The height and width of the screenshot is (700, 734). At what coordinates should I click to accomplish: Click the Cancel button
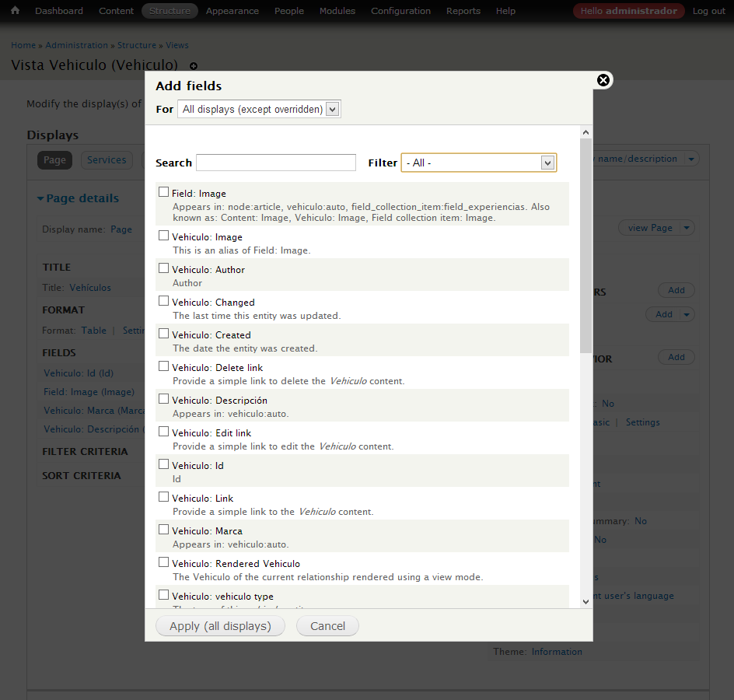click(x=327, y=626)
